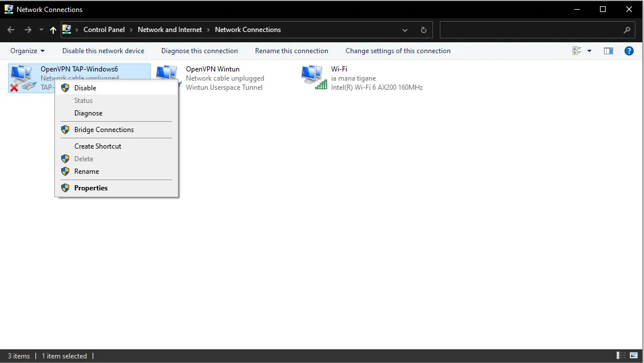The image size is (644, 363).
Task: Choose Rename in the context menu
Action: [117, 171]
